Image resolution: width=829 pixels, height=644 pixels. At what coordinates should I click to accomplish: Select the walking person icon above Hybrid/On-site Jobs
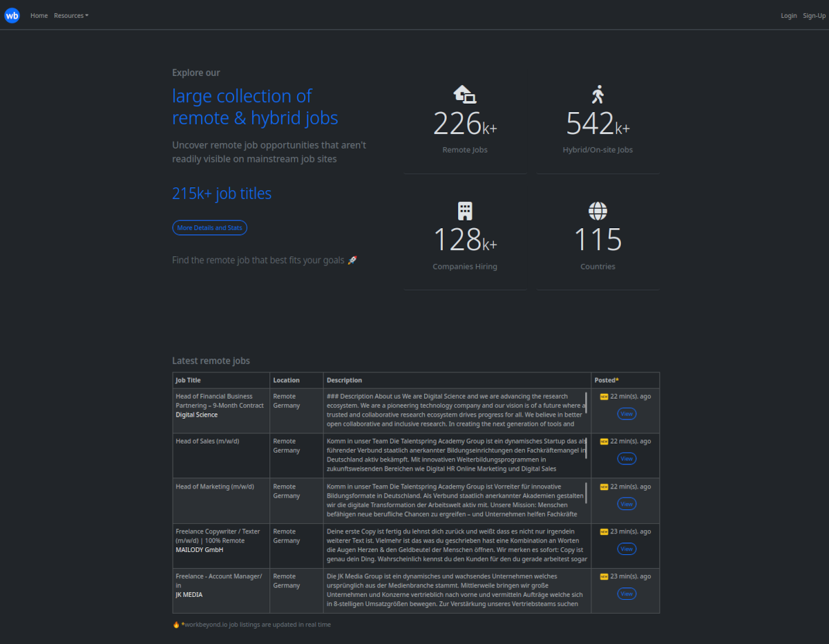coord(598,93)
